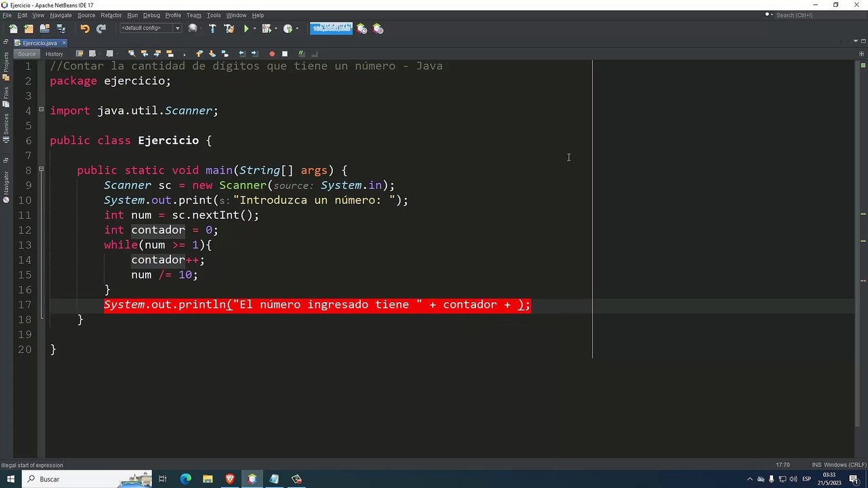Close the Ejercicio.java tab
The image size is (868, 488).
(64, 43)
